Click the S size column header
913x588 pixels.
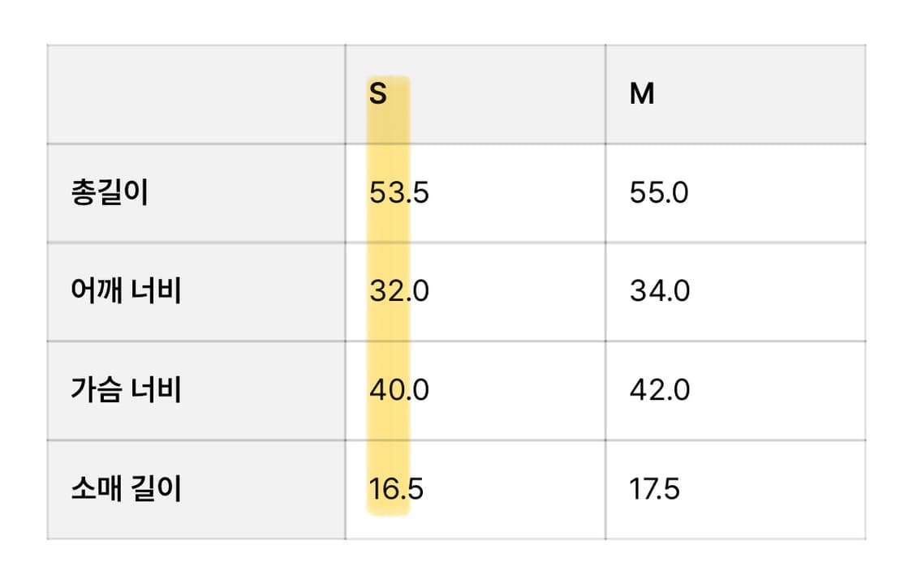coord(378,95)
